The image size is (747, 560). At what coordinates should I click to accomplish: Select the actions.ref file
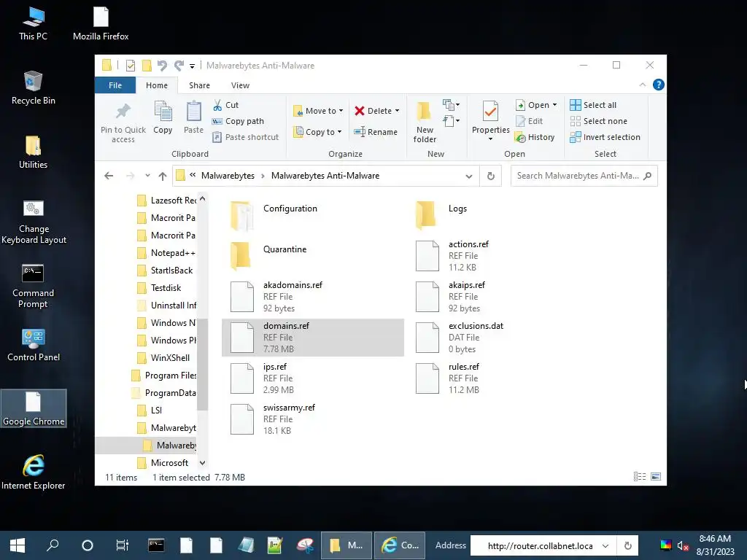(498, 256)
